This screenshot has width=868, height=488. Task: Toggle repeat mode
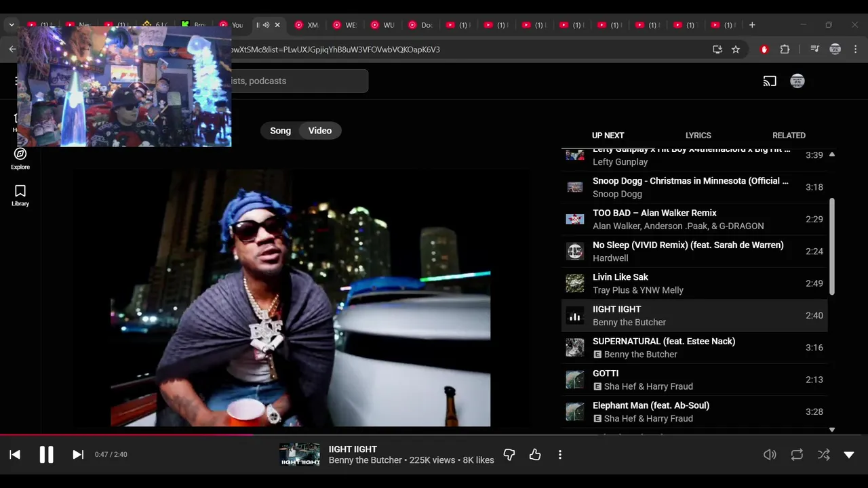(797, 455)
